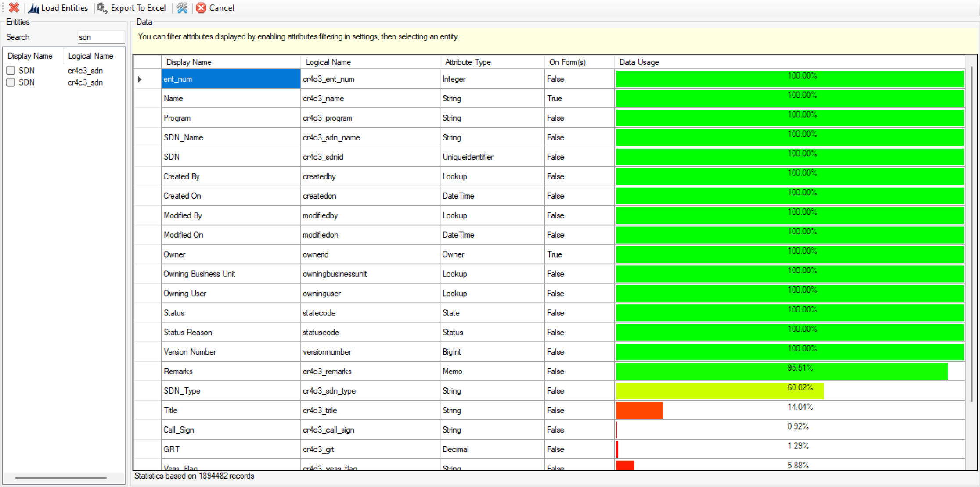Click the Cancel button in the toolbar
980x487 pixels.
click(x=215, y=8)
